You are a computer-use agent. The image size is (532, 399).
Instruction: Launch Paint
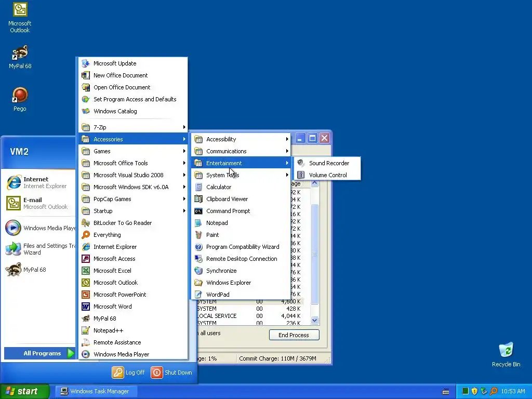tap(241, 235)
